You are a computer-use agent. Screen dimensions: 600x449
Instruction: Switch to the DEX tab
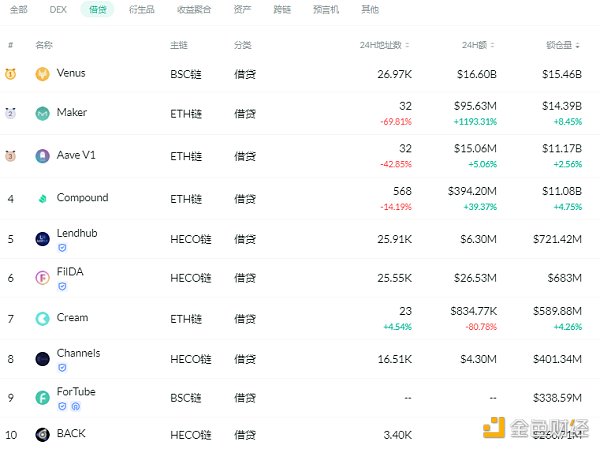58,9
